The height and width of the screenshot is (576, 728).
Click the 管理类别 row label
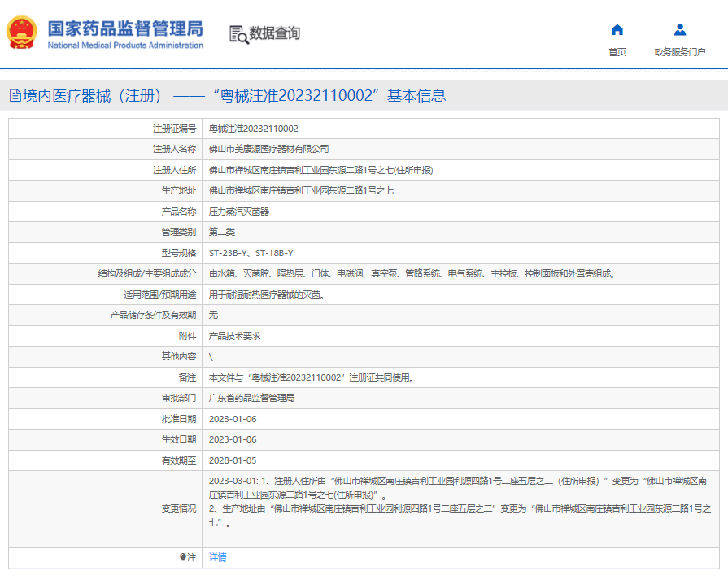pyautogui.click(x=179, y=232)
